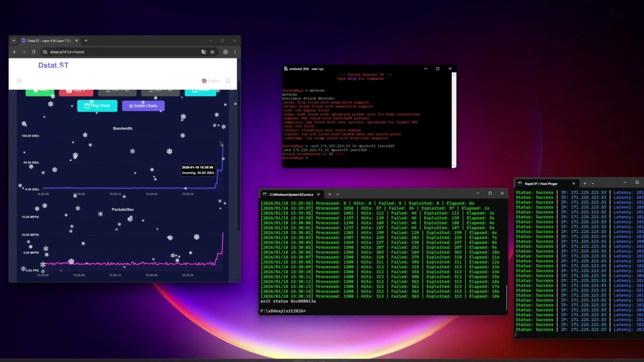This screenshot has height=362, width=644.
Task: Maximize the Dstat browser window
Action: pyautogui.click(x=222, y=41)
